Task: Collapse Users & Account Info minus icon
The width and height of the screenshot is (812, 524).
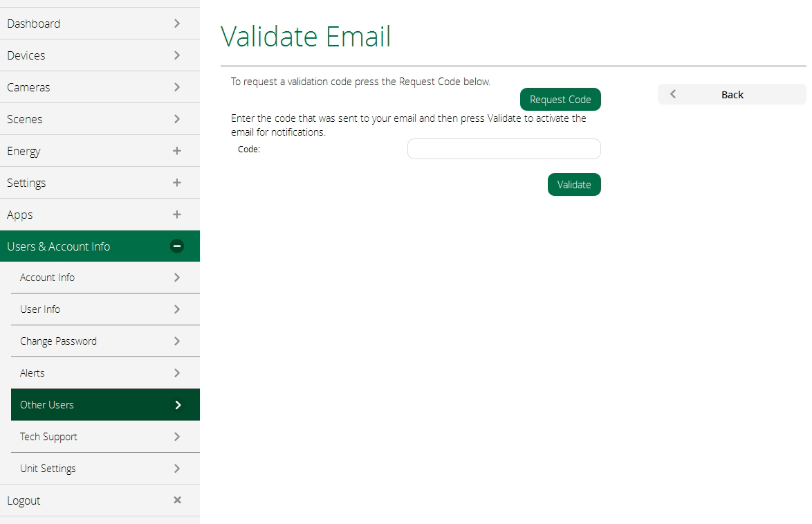Action: click(177, 246)
